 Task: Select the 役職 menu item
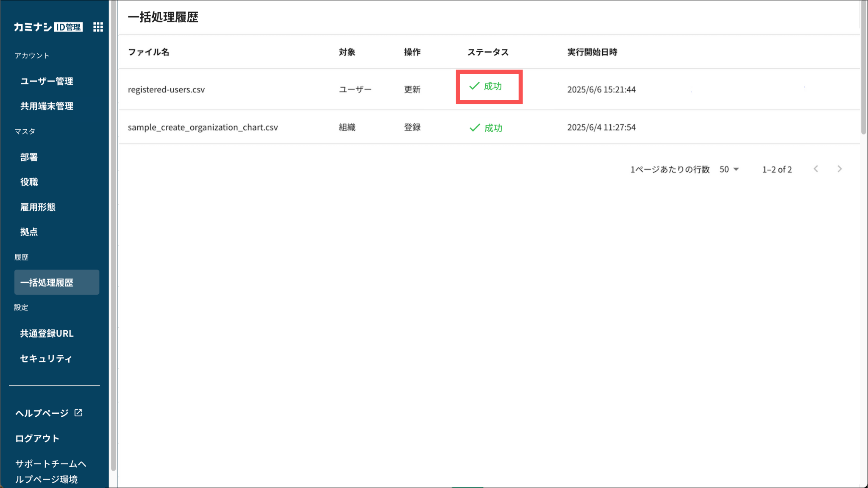(x=29, y=182)
